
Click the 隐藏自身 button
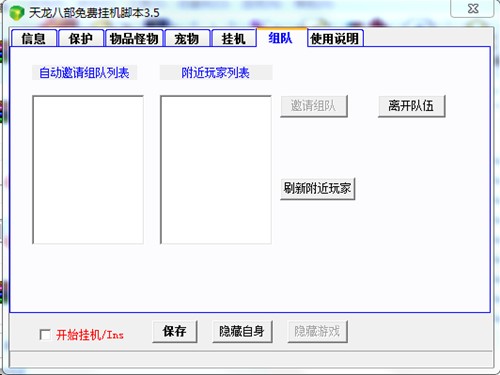coord(242,331)
